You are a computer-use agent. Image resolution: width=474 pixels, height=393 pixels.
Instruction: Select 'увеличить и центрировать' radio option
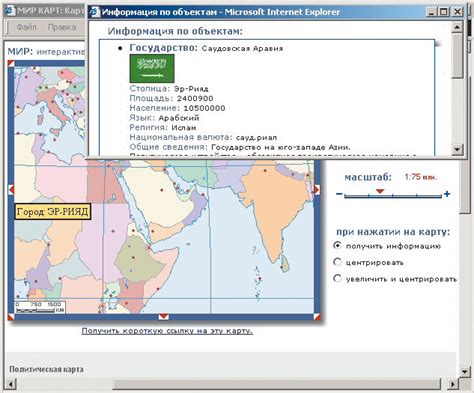pyautogui.click(x=337, y=278)
